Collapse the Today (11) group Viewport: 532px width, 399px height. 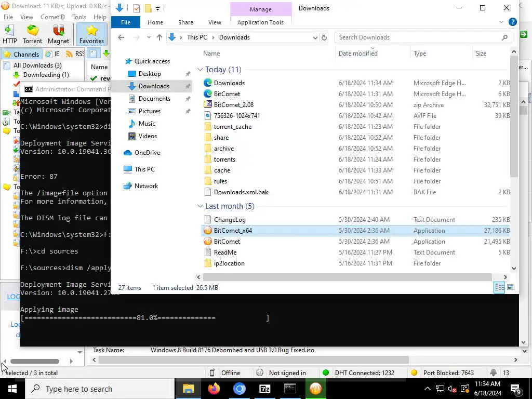point(200,69)
